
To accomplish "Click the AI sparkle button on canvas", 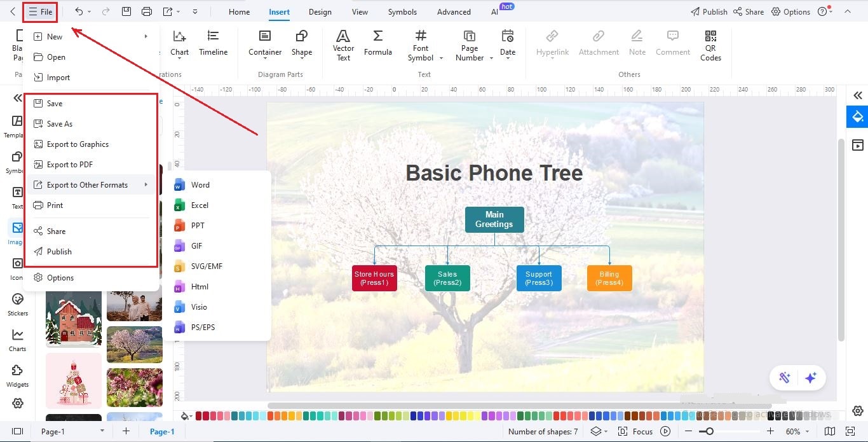I will point(810,378).
